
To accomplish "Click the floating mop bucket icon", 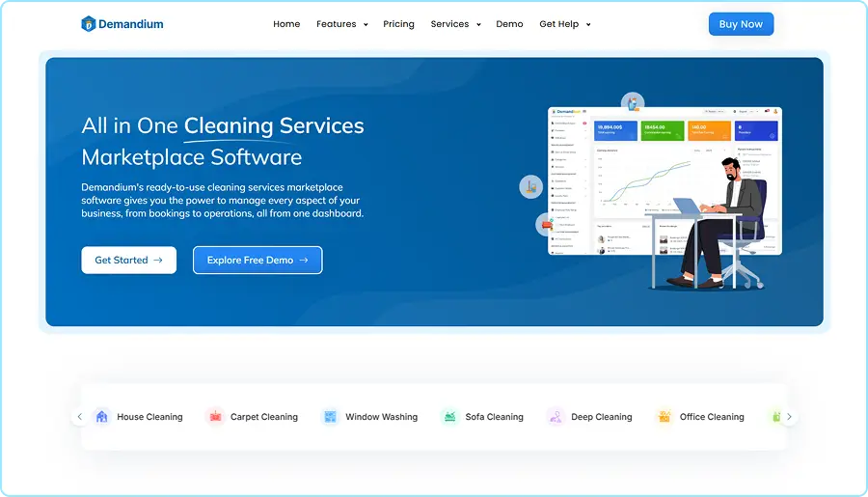I will point(530,186).
